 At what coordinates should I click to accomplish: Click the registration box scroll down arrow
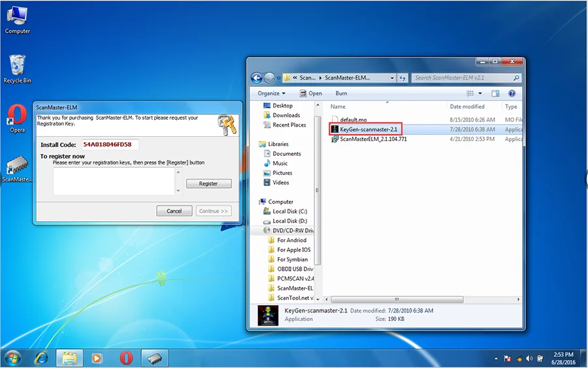point(178,191)
